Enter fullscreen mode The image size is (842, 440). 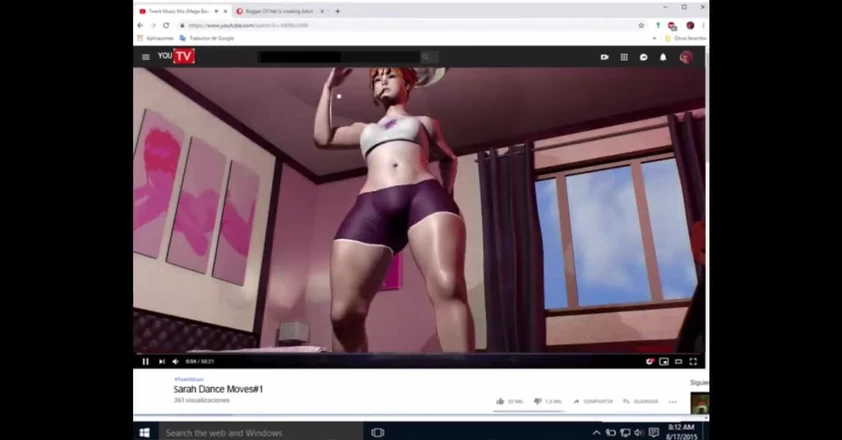click(x=693, y=362)
